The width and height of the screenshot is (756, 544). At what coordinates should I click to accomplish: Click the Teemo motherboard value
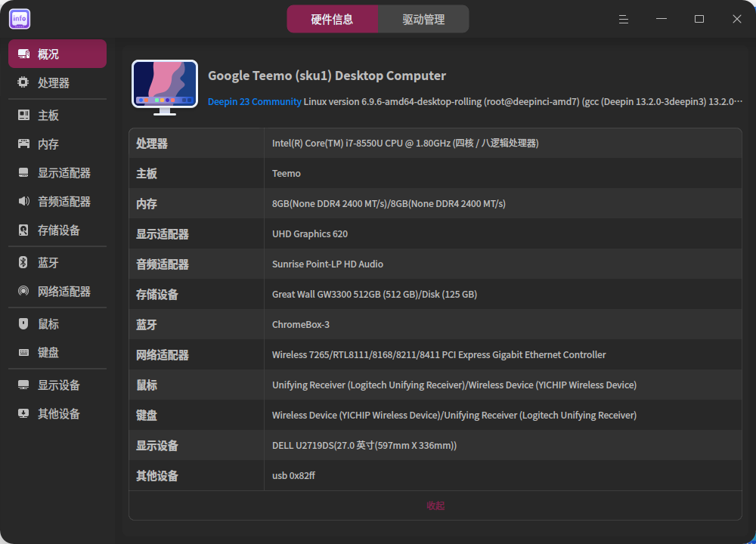point(287,174)
